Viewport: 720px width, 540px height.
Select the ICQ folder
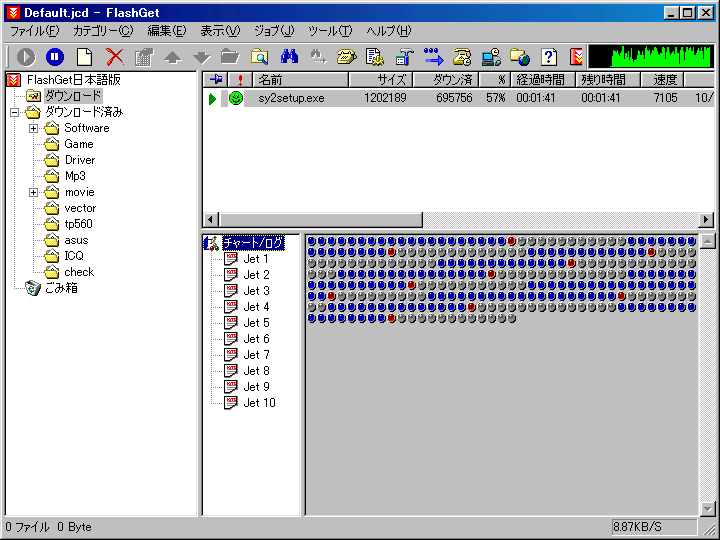point(74,256)
